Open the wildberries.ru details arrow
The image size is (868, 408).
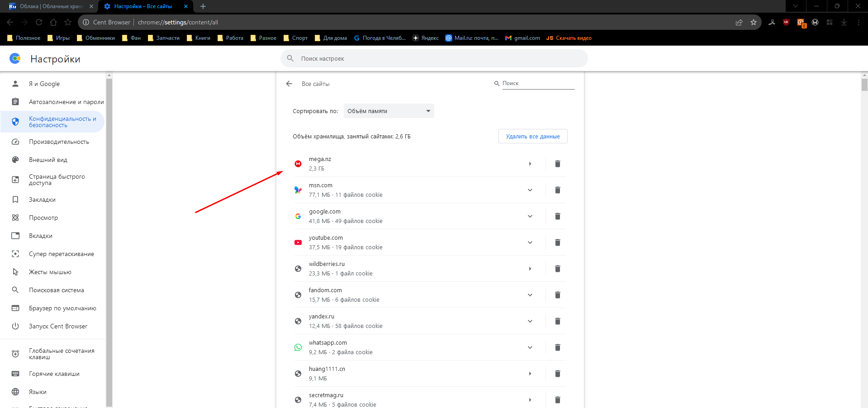(530, 269)
